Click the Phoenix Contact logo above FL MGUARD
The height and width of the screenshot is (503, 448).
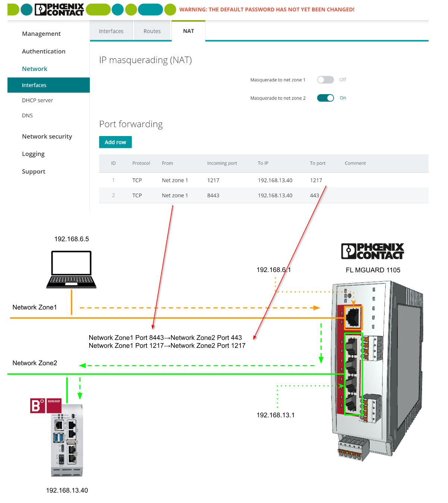pos(373,251)
